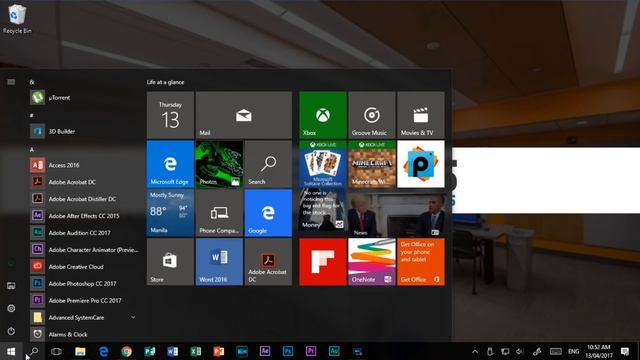The height and width of the screenshot is (360, 640).
Task: Click the Power button in Start menu
Action: pos(11,331)
